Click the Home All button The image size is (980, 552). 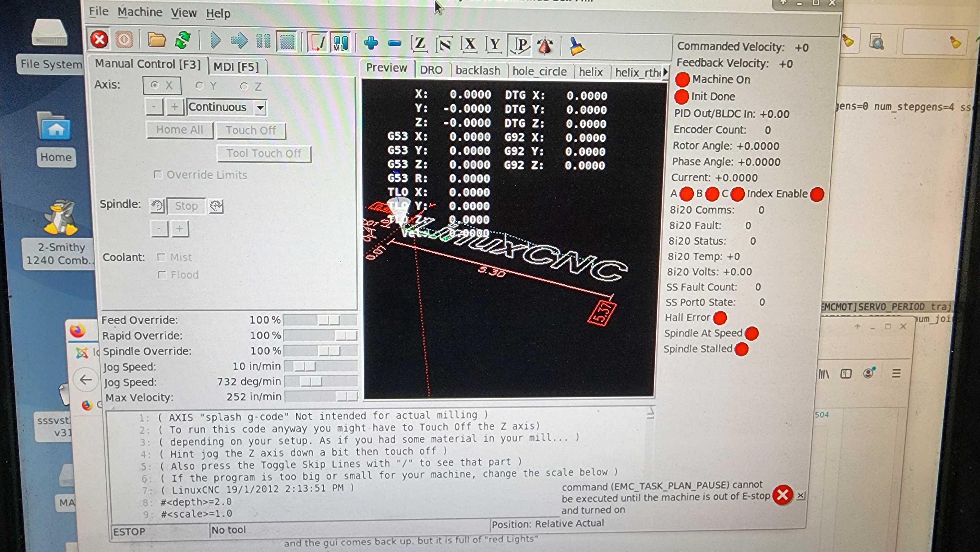pyautogui.click(x=179, y=130)
